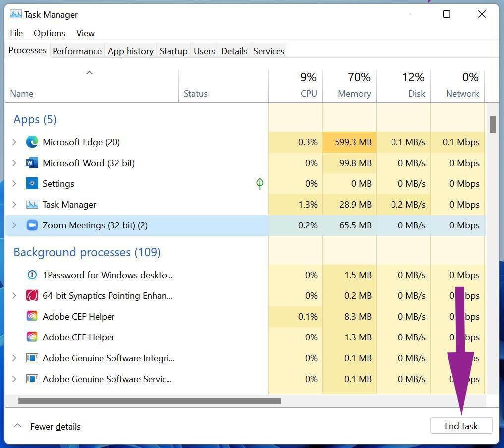Viewport: 504px width, 448px height.
Task: Expand Adobe Genuine Software Integrity row
Action: [14, 358]
